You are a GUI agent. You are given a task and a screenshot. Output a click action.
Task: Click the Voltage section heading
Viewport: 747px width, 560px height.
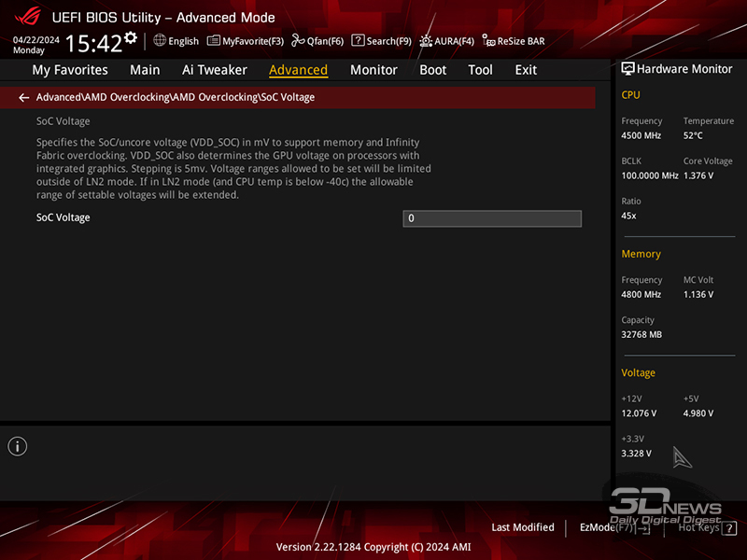(638, 372)
